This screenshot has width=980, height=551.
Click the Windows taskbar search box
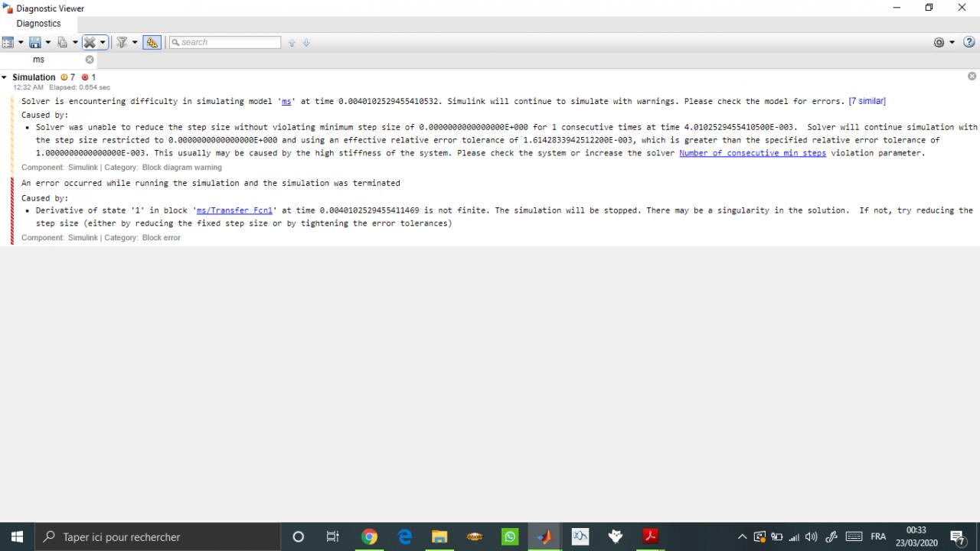tap(158, 536)
